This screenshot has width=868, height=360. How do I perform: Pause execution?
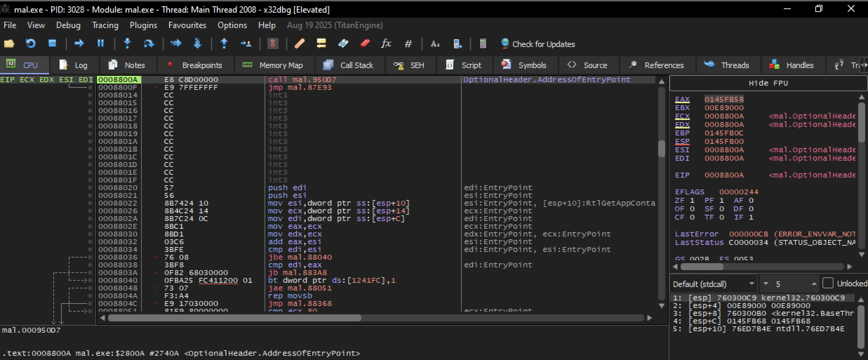[101, 44]
